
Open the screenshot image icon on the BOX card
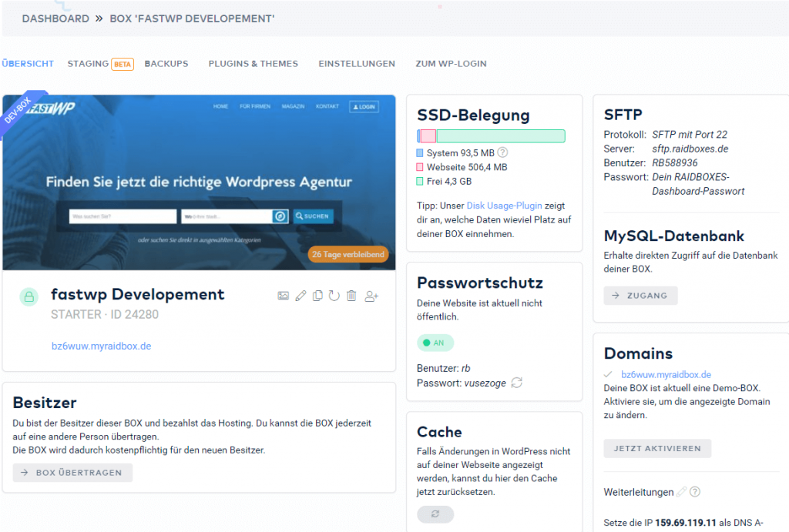[x=283, y=295]
